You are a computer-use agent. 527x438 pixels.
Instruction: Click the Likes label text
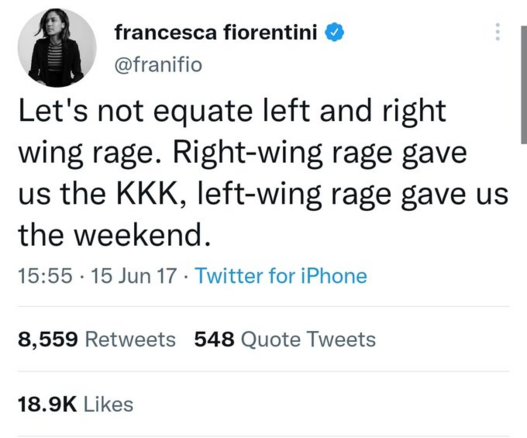tap(108, 404)
